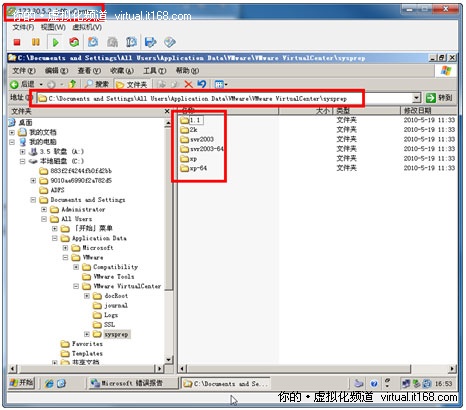Viewport: 466px width, 410px height.
Task: Select the xp folder in file list
Action: coord(188,159)
